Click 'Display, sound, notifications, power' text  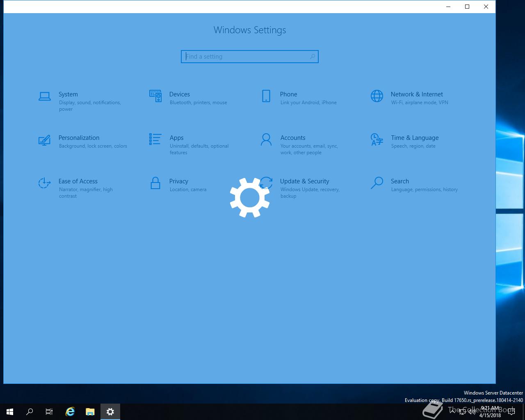[90, 106]
